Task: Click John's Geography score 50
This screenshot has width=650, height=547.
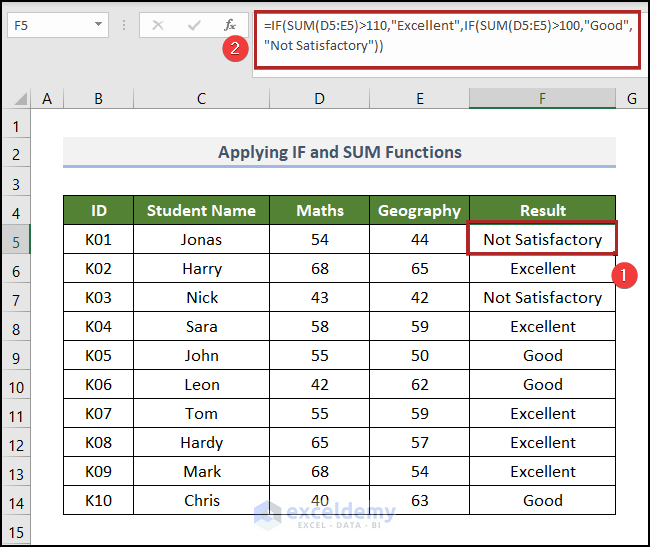Action: [x=420, y=356]
